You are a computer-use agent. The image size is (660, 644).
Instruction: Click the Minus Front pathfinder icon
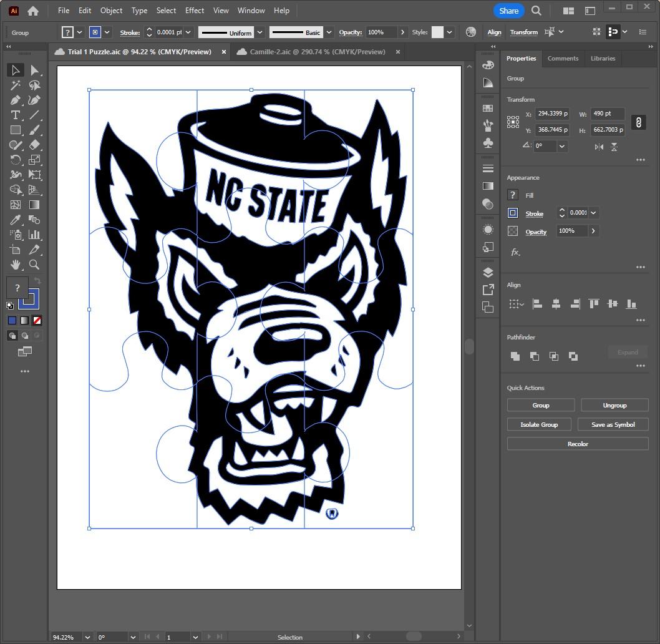coord(534,356)
